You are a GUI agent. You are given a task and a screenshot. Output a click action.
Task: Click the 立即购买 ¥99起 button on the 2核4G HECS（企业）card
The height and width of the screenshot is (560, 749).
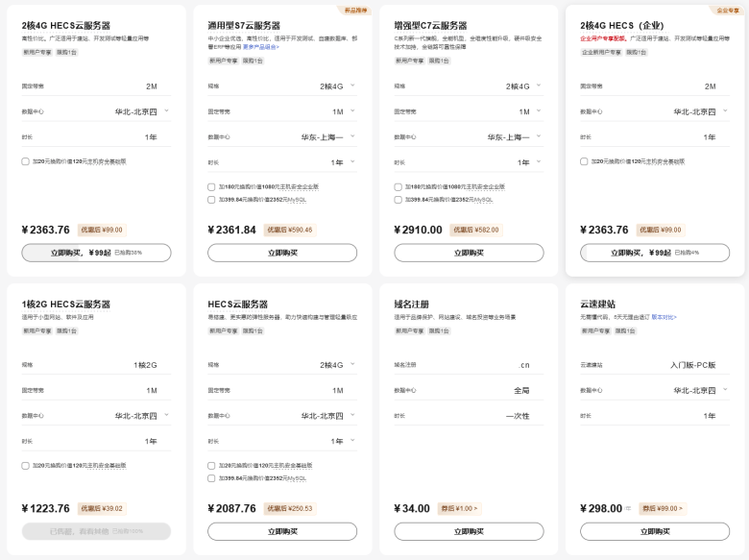(x=655, y=253)
